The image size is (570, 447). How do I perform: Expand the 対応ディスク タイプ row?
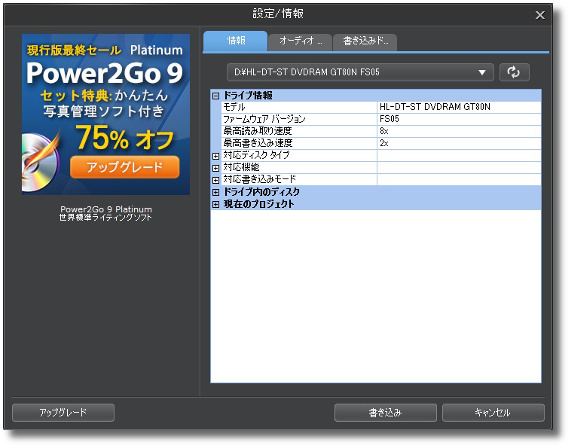(x=216, y=156)
